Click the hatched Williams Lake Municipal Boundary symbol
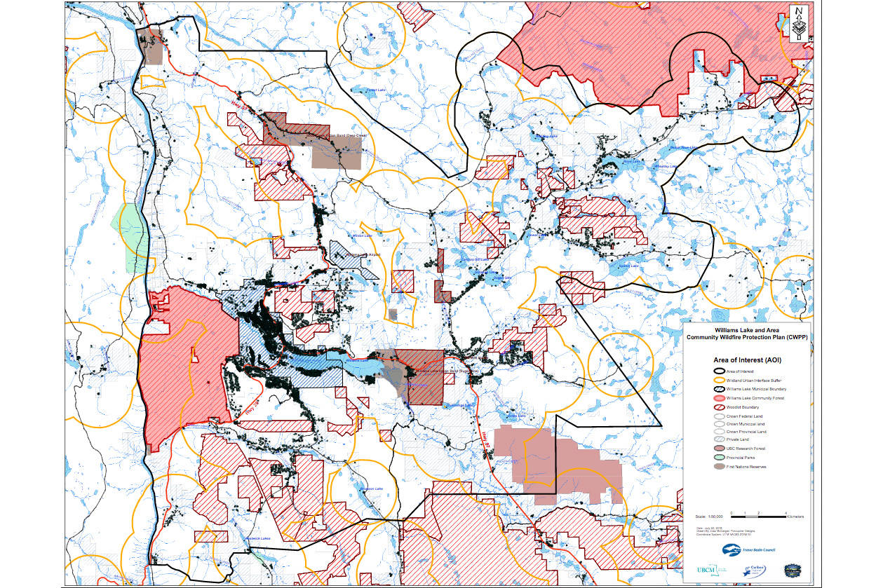Viewport: 883px width, 588px height. pos(720,389)
